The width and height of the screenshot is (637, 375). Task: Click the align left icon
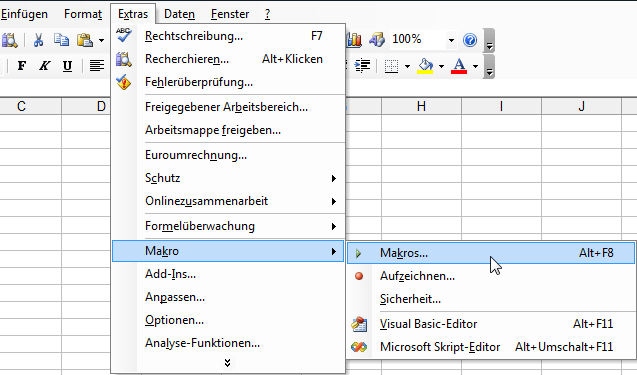pyautogui.click(x=97, y=65)
